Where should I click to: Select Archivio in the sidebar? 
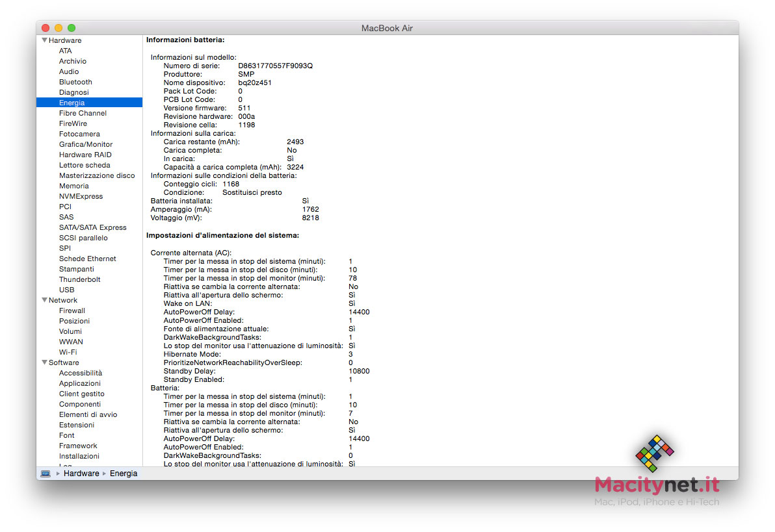point(73,61)
